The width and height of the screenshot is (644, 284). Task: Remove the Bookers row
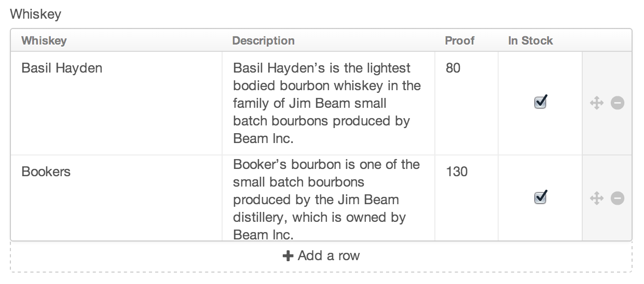click(617, 198)
